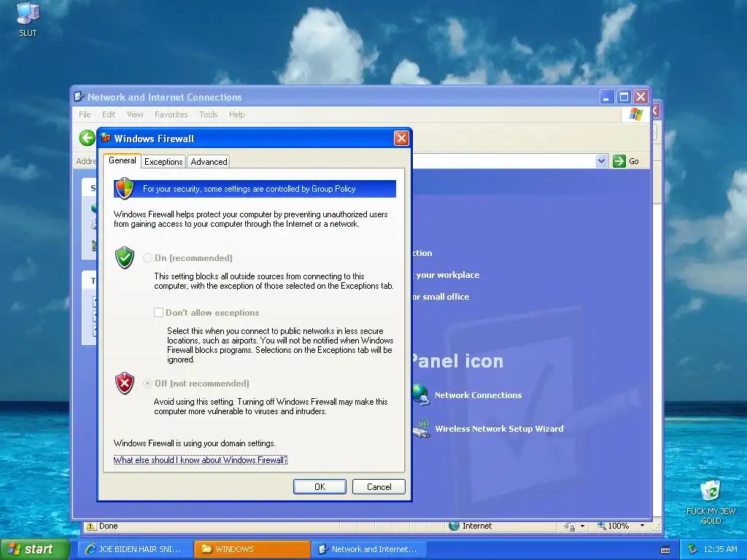The width and height of the screenshot is (747, 560).
Task: Click OK in Windows Firewall dialog
Action: 320,486
